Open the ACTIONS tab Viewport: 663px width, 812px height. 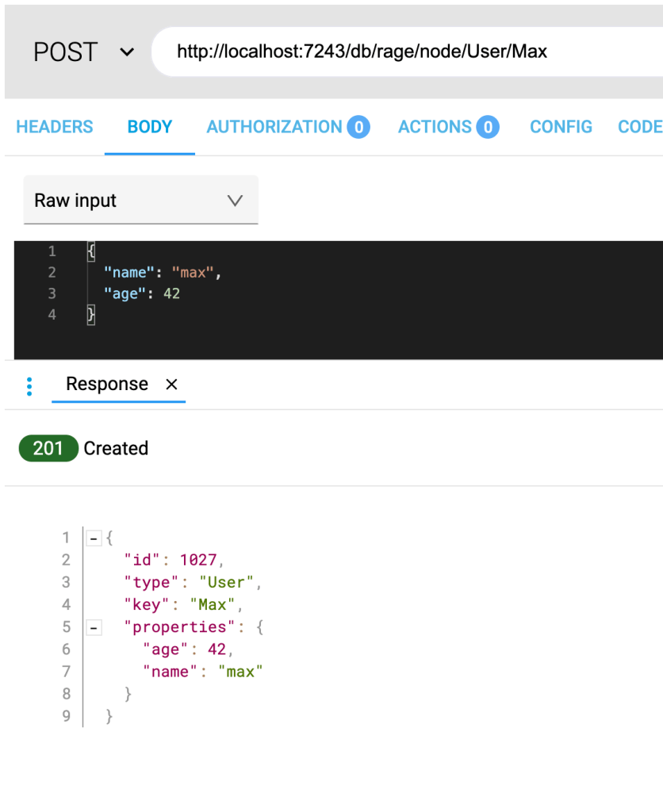pyautogui.click(x=435, y=127)
